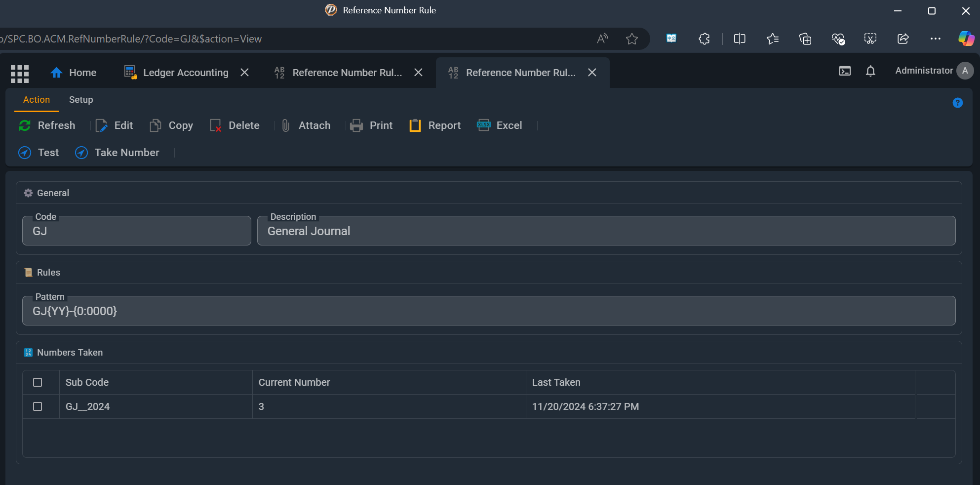Switch to the Ledger Accounting tab
Image resolution: width=980 pixels, height=485 pixels.
click(176, 73)
